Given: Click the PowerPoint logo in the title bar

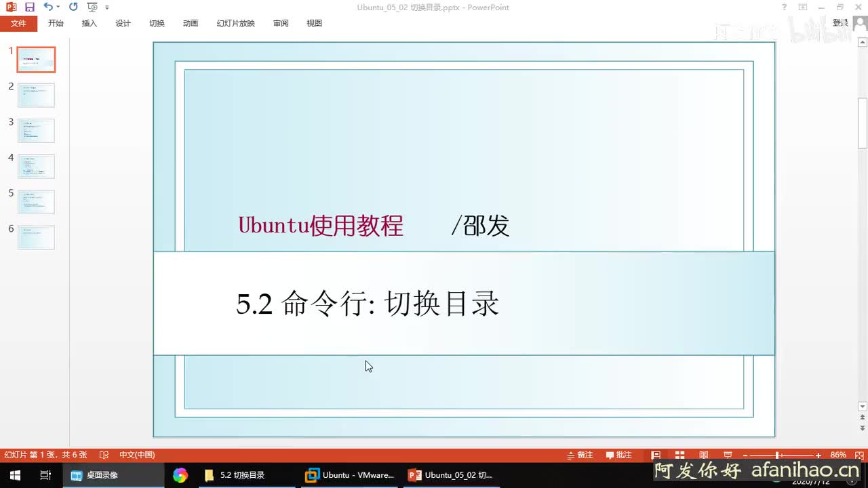Looking at the screenshot, I should tap(11, 7).
